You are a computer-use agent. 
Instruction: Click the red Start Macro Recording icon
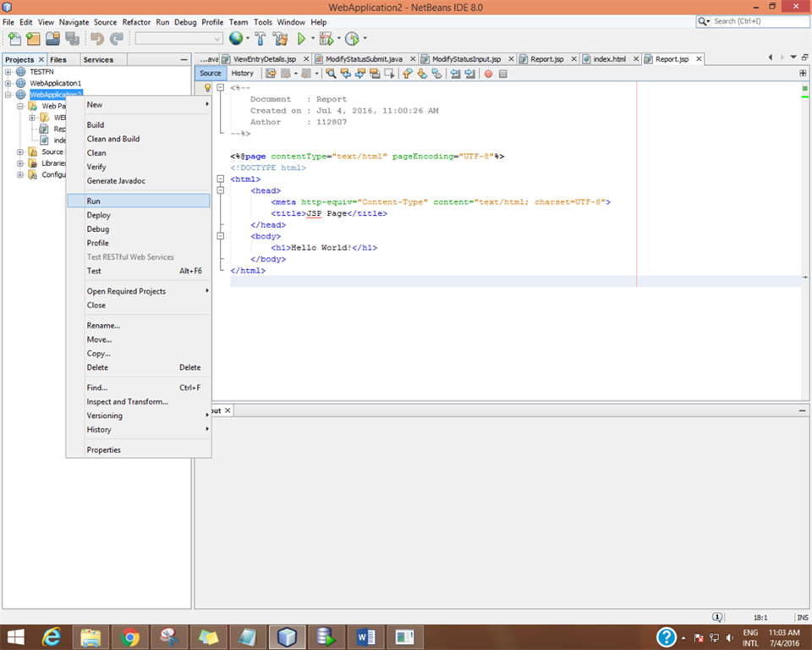[x=488, y=74]
